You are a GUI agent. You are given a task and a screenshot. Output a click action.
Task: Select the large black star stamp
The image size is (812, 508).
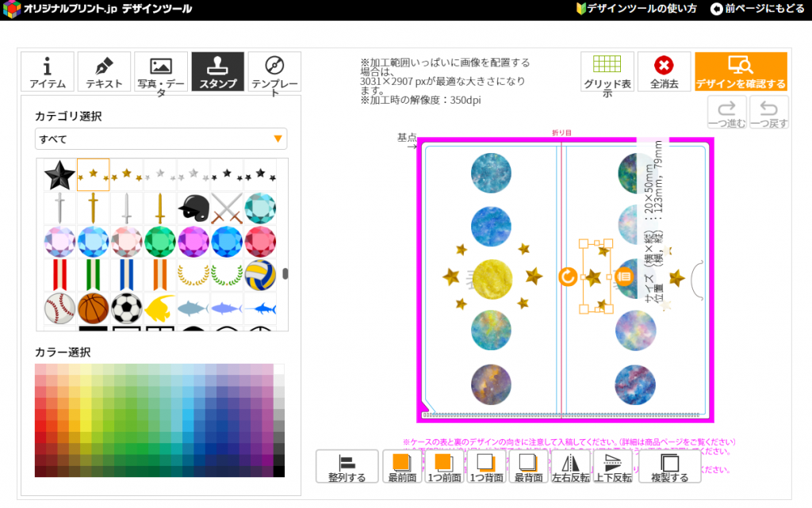pyautogui.click(x=59, y=175)
